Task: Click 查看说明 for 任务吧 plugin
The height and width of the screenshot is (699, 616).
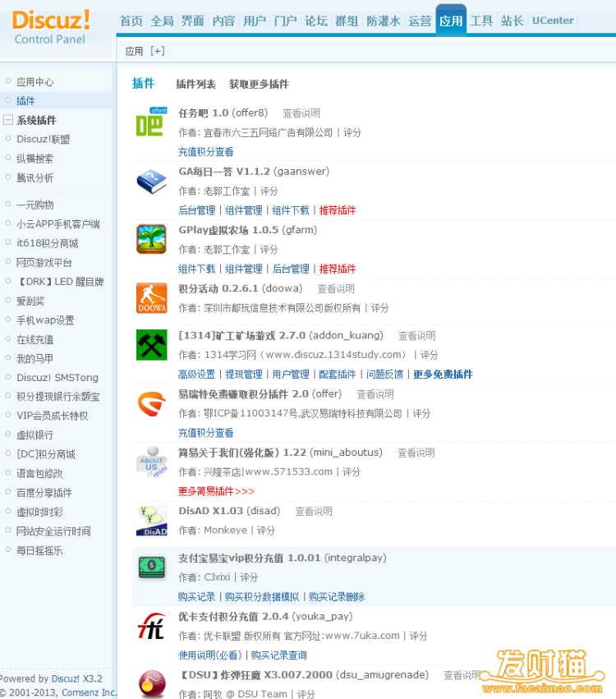Action: pos(301,113)
